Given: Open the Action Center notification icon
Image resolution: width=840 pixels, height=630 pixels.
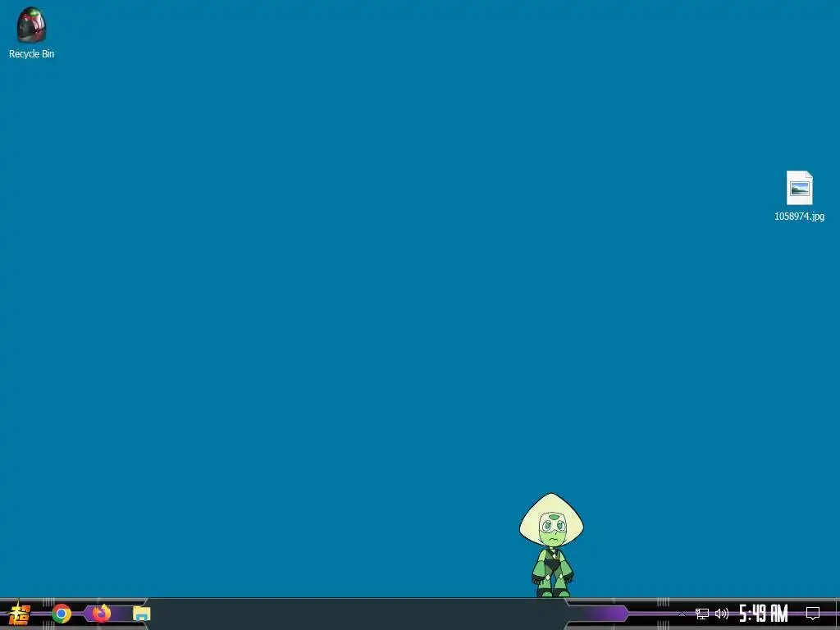Looking at the screenshot, I should [813, 614].
